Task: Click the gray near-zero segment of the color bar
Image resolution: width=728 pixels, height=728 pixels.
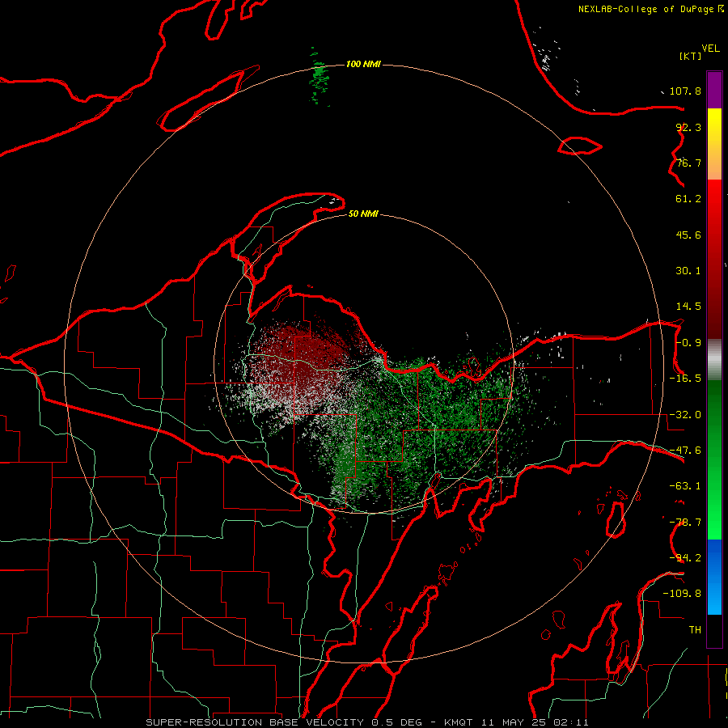Action: click(714, 360)
